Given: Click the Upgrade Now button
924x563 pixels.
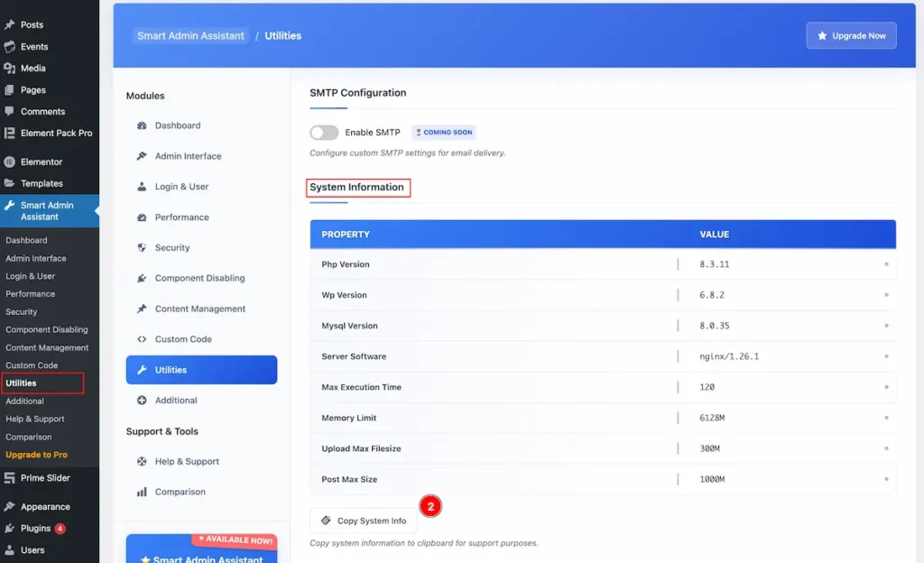Looking at the screenshot, I should 851,36.
